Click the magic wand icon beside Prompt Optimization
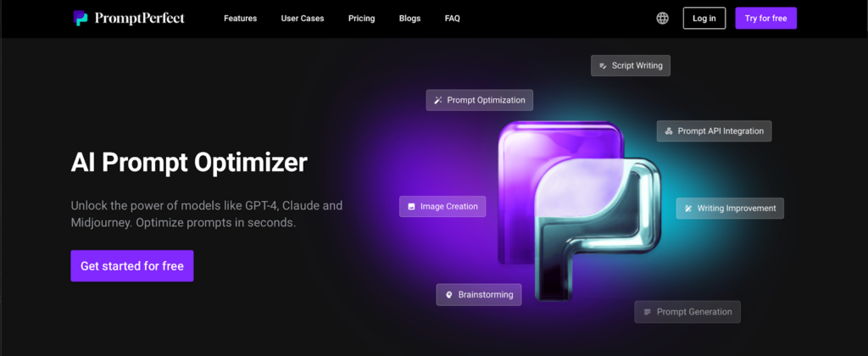 [438, 100]
